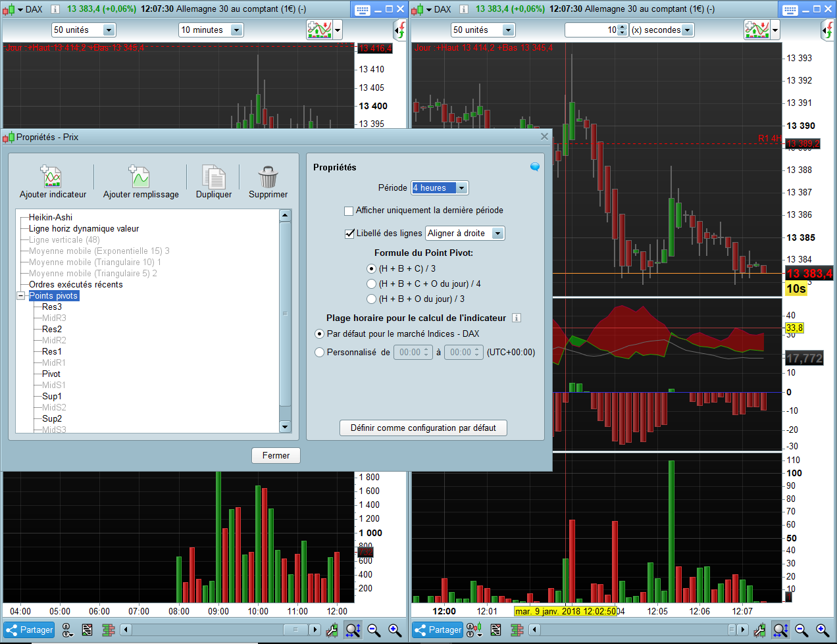Screen dimensions: 837x644
Task: Uncheck 'Libellé des lignes' checkbox
Action: point(349,234)
